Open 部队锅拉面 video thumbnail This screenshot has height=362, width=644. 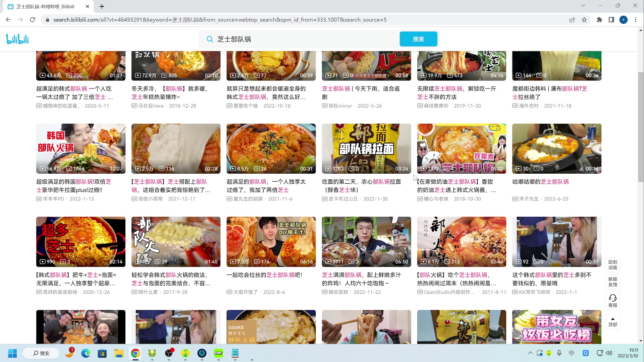click(366, 148)
